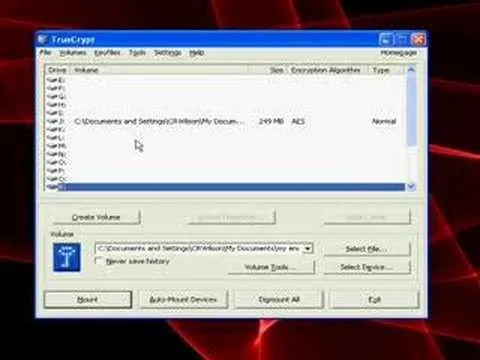Select drive J: with the mounted volume
The image size is (480, 360).
[x=225, y=121]
